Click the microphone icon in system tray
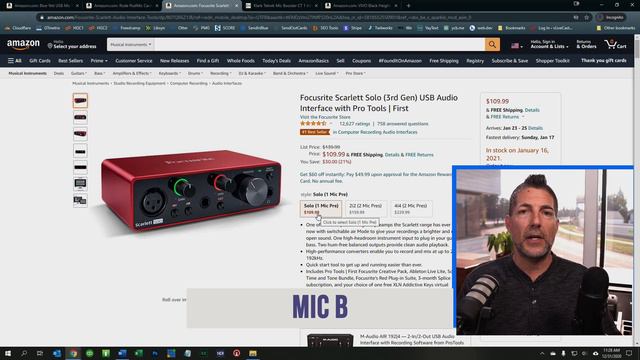640x360 pixels. 564,353
